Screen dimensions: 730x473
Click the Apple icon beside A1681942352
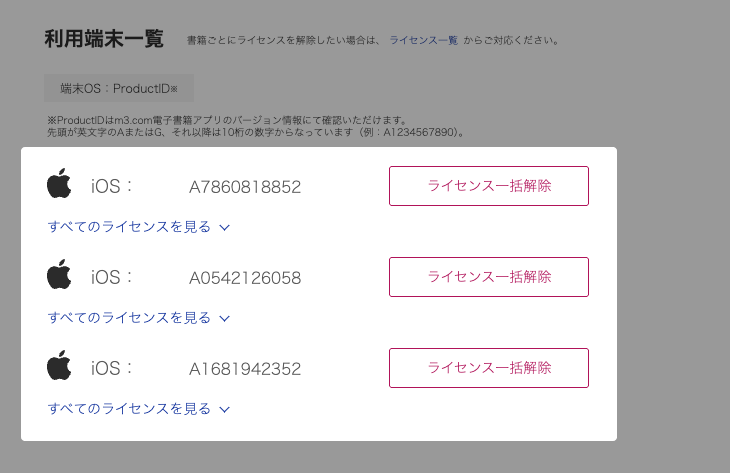pos(60,367)
